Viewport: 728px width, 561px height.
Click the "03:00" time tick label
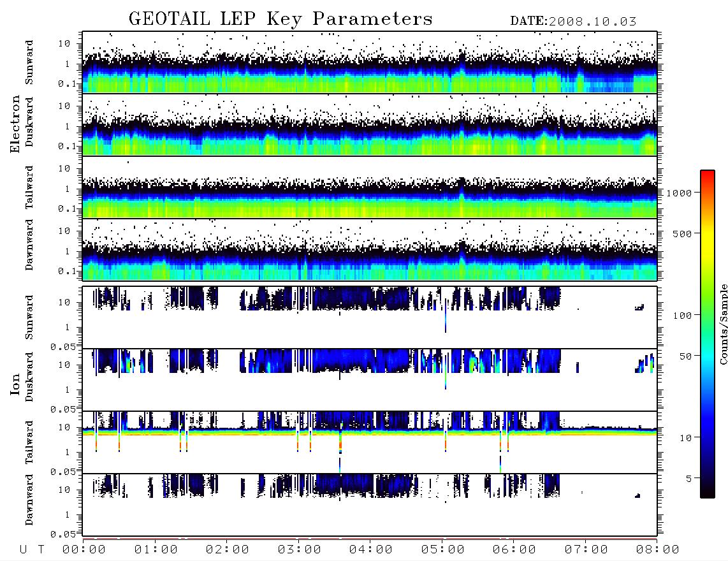tap(300, 550)
